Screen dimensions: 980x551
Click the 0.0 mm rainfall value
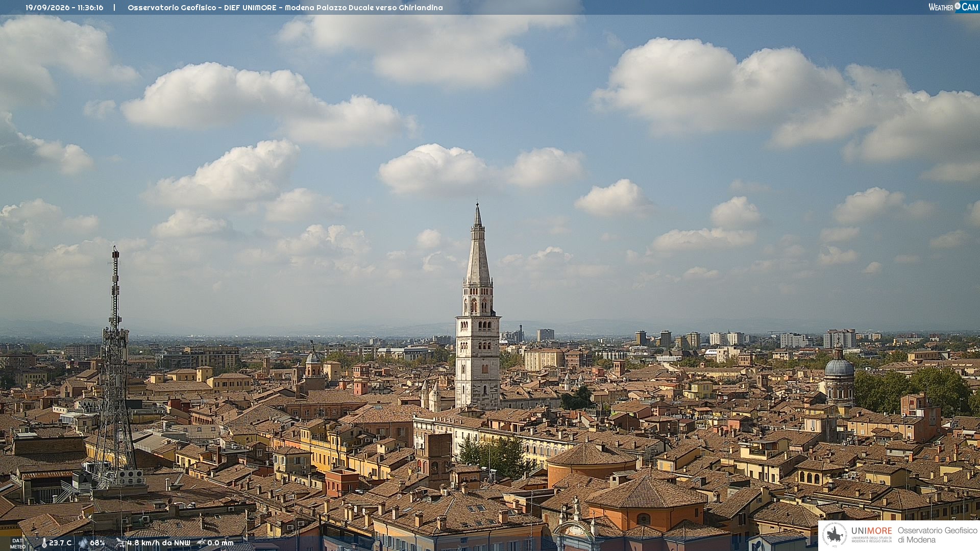pos(220,543)
